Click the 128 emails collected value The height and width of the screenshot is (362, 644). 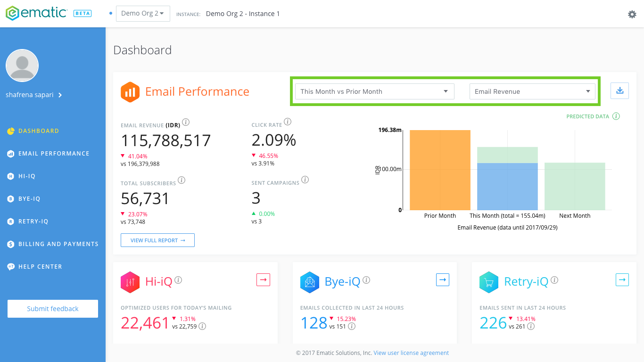314,323
